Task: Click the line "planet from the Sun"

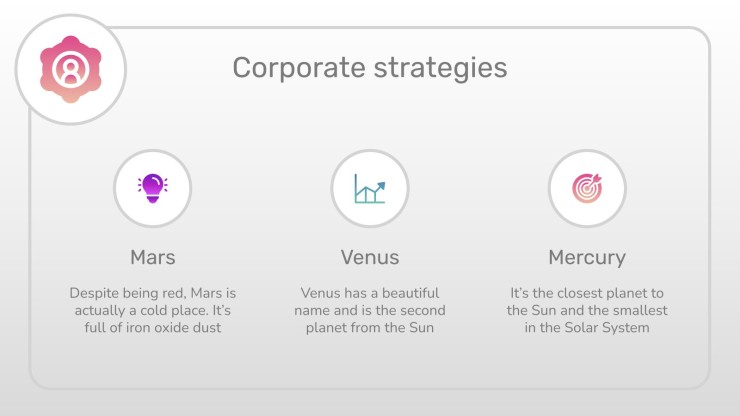Action: pyautogui.click(x=370, y=328)
